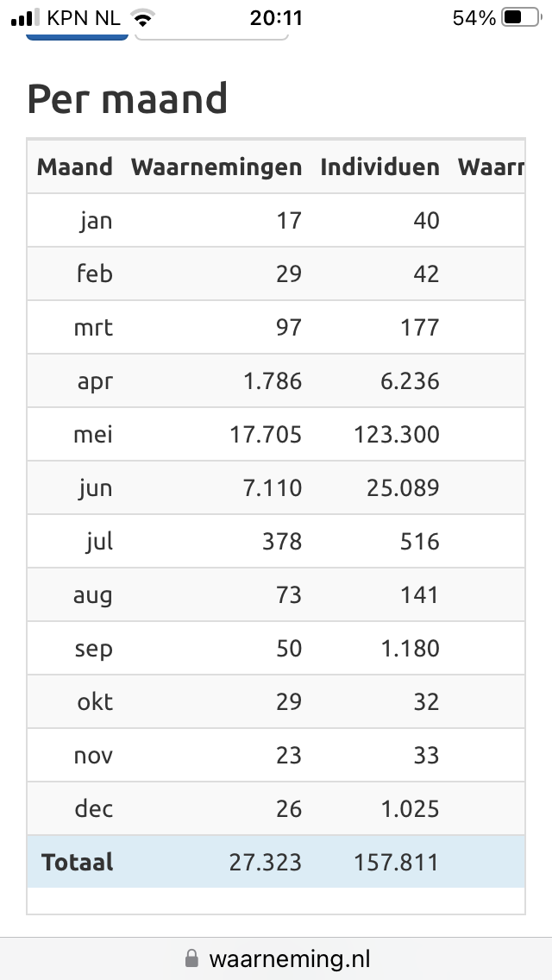
Task: Select the Maand column header
Action: [75, 166]
